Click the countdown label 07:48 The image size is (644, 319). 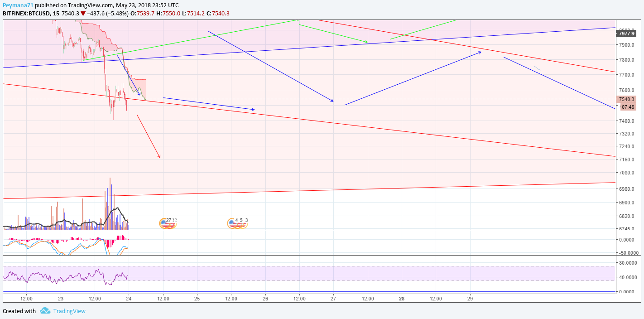tap(628, 107)
